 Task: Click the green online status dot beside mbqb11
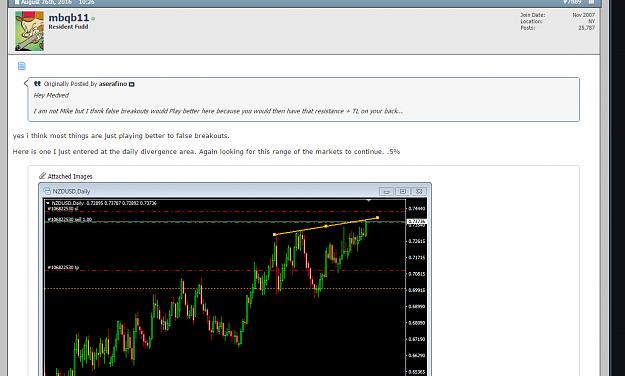[x=93, y=19]
